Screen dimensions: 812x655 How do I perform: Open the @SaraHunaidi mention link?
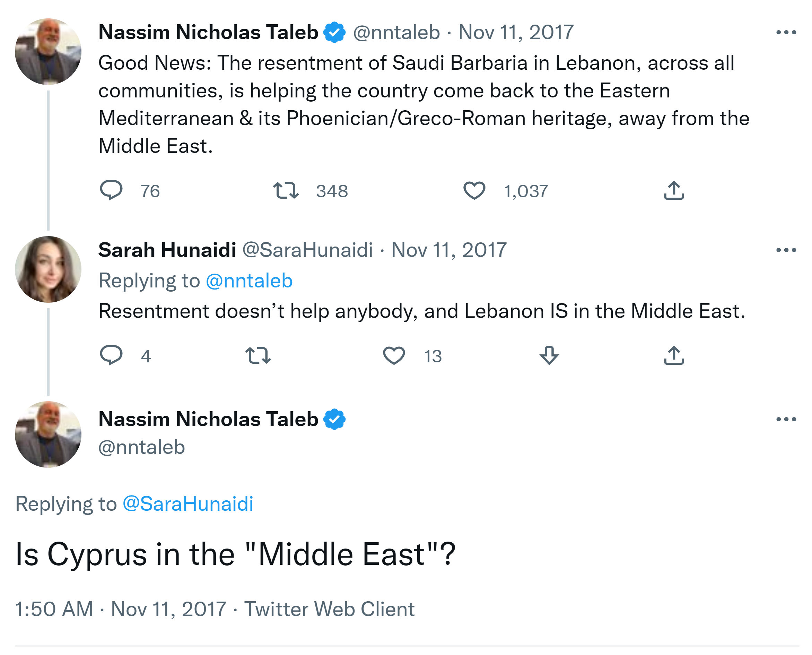coord(188,504)
